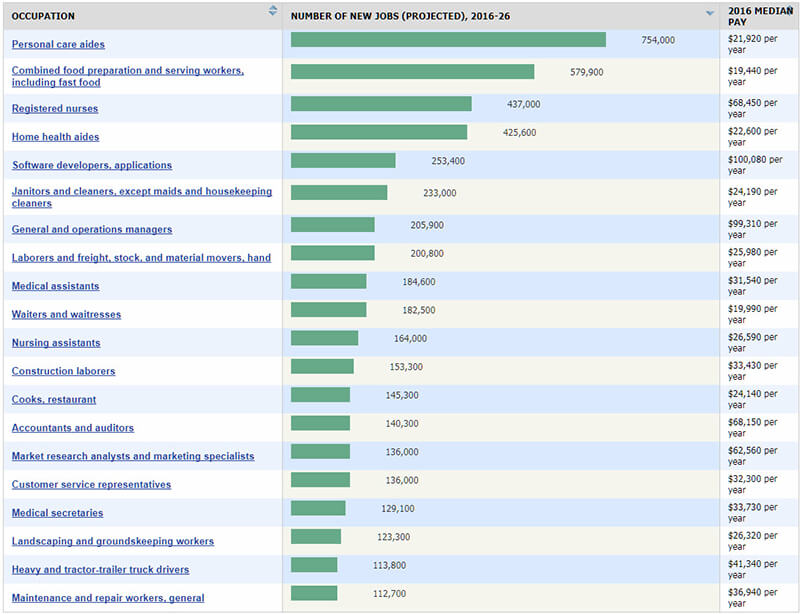Click the $41,340 per year pay

[753, 569]
